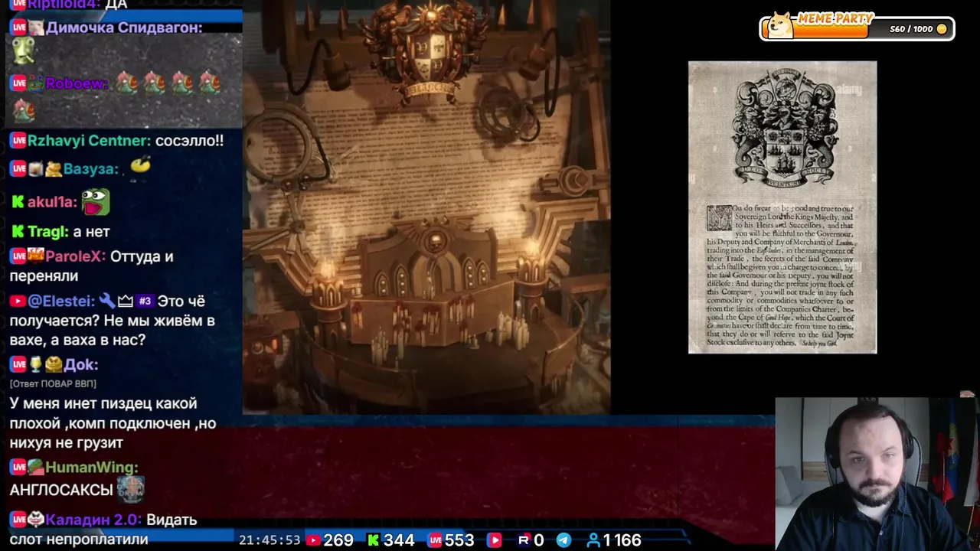Image resolution: width=980 pixels, height=551 pixels.
Task: Click the message АНГЛОСАКСЫ
Action: click(x=61, y=489)
